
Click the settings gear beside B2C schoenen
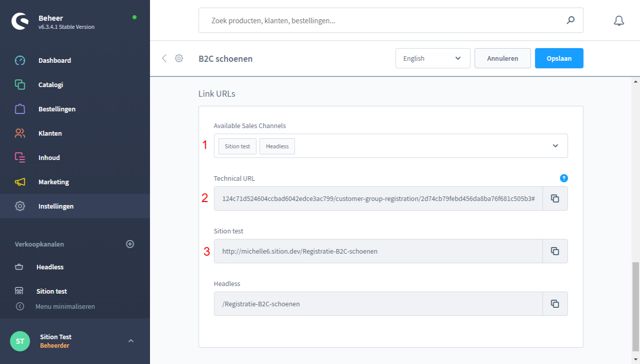point(179,58)
